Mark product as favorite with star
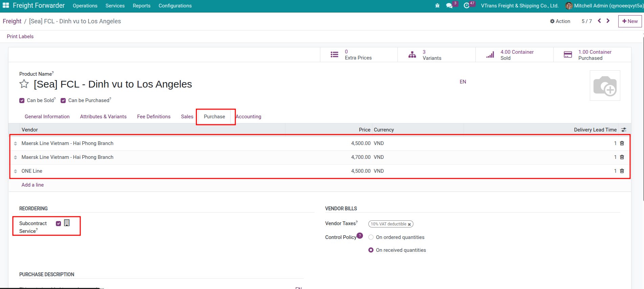644x289 pixels. pos(24,84)
